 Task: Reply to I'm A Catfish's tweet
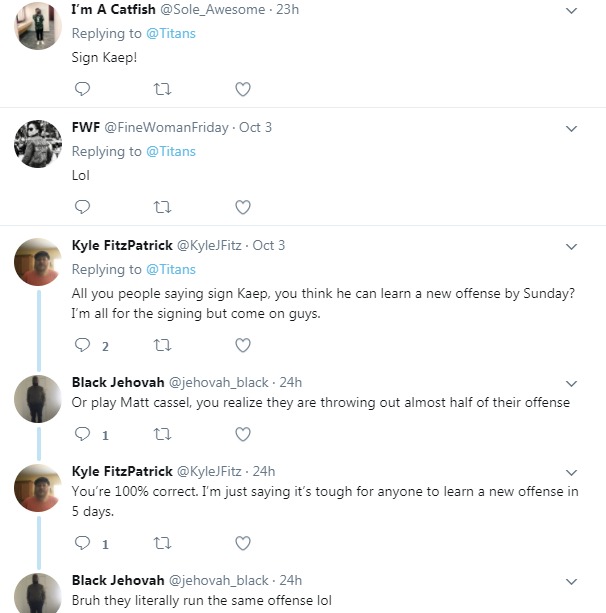click(83, 90)
